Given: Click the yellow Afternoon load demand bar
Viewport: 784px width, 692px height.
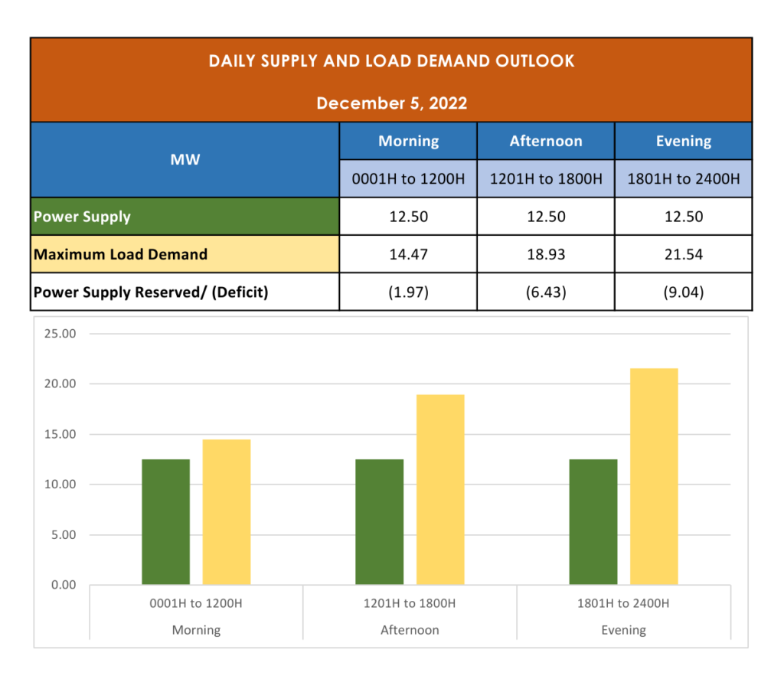Looking at the screenshot, I should tap(440, 489).
